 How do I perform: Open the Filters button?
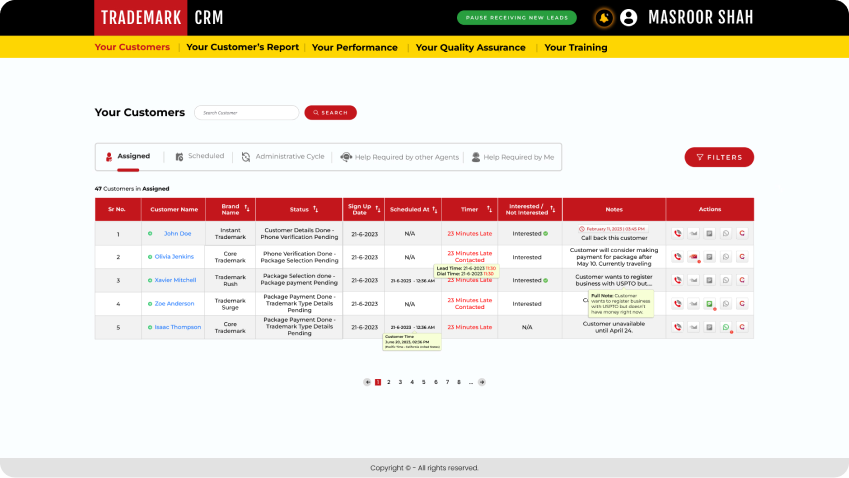coord(719,157)
